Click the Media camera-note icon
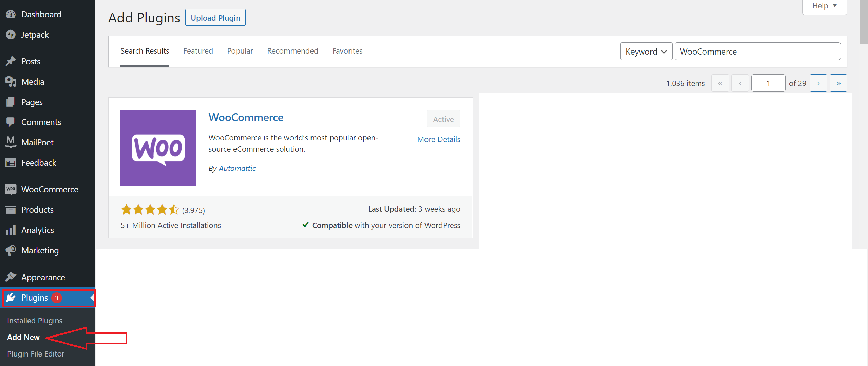This screenshot has height=366, width=868. pyautogui.click(x=11, y=82)
